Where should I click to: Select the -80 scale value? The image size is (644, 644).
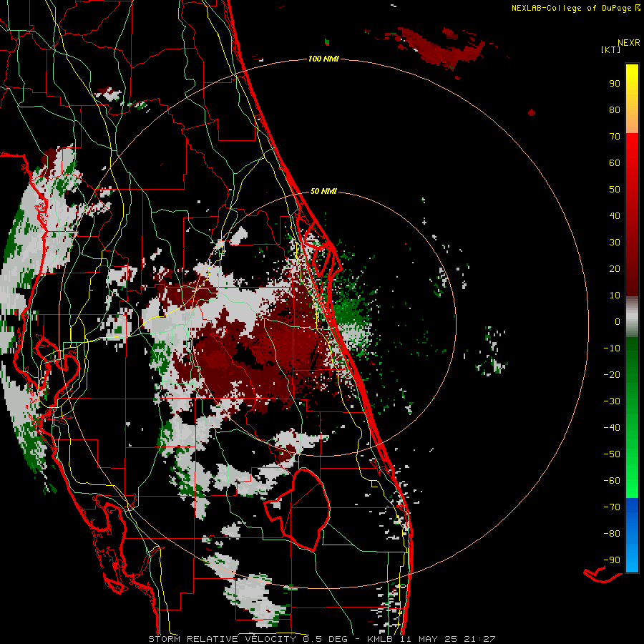(x=612, y=534)
